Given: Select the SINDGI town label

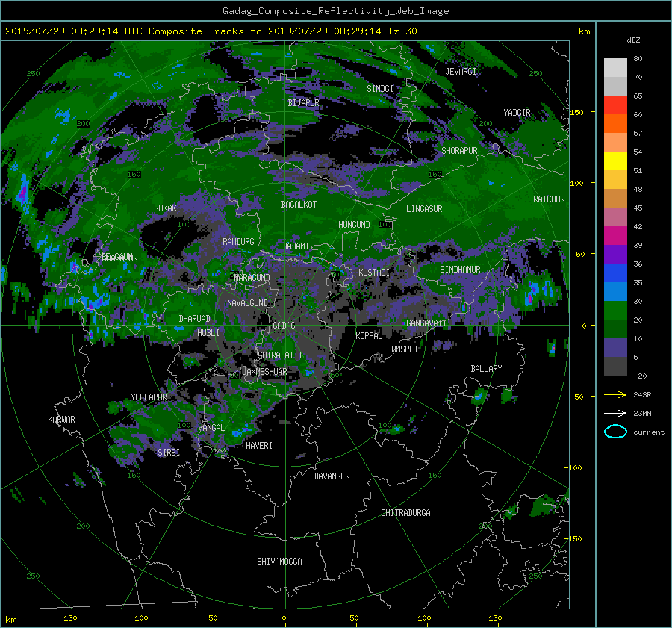Looking at the screenshot, I should click(380, 89).
